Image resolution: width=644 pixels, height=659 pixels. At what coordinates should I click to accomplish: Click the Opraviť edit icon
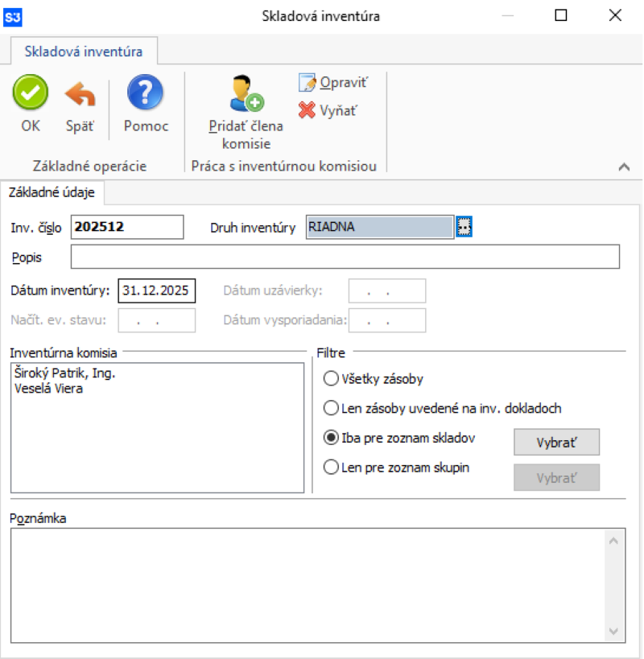[308, 82]
